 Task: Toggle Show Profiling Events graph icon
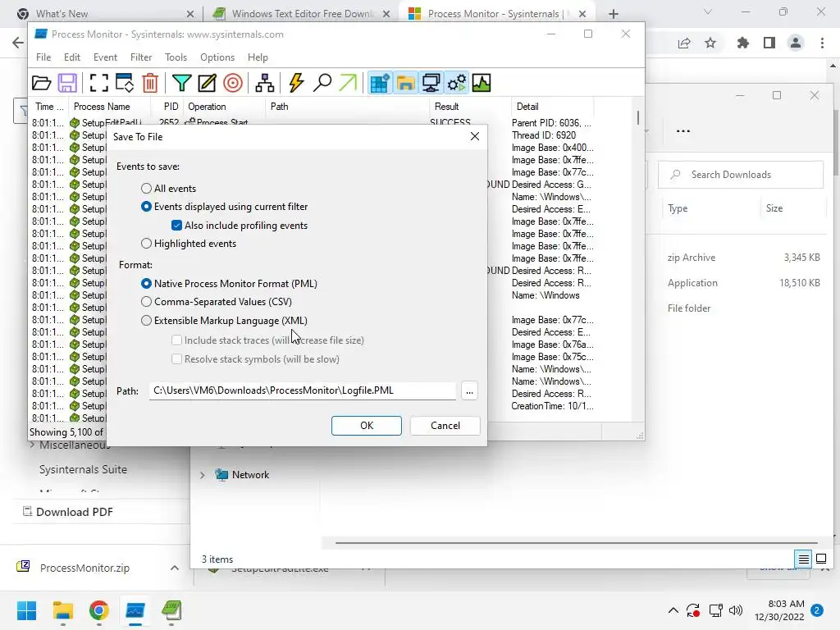point(482,83)
